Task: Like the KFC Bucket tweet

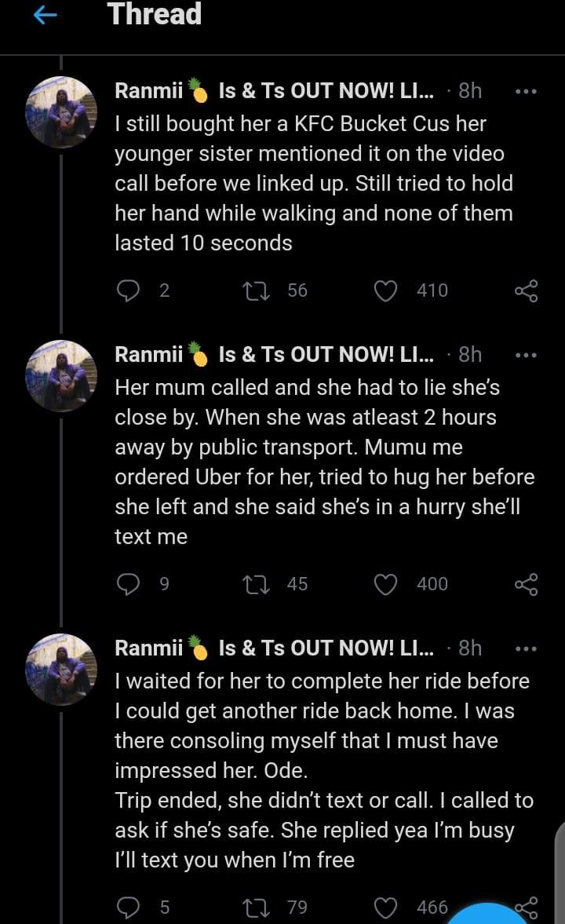Action: (385, 290)
